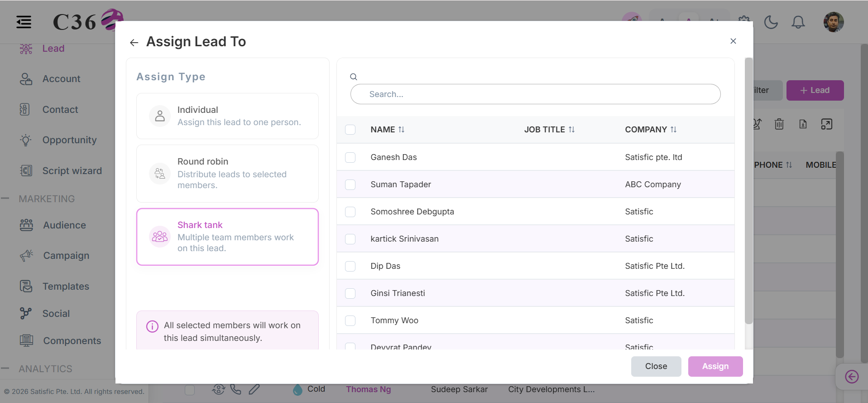Image resolution: width=868 pixels, height=403 pixels.
Task: Click the export document icon
Action: coord(803,124)
